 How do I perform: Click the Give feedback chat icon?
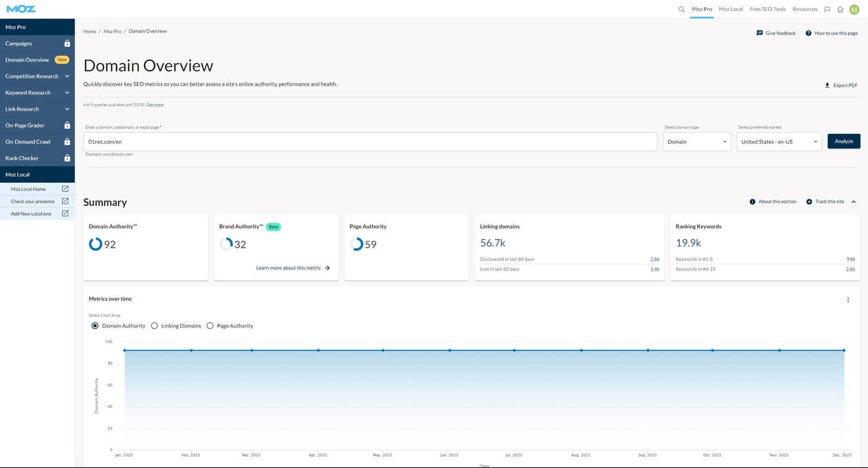tap(759, 33)
